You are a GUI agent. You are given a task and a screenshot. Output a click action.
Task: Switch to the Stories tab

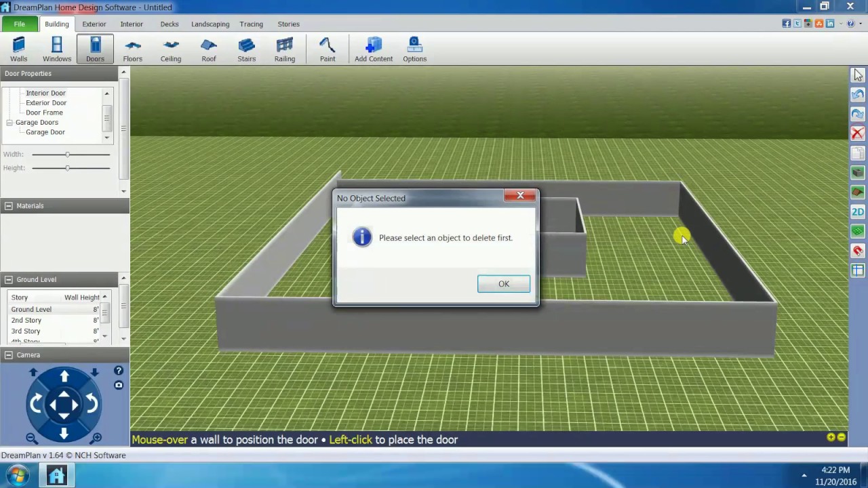point(288,24)
